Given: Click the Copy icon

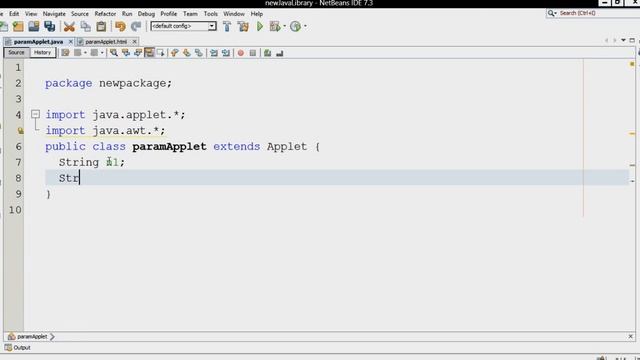Looking at the screenshot, I should click(x=85, y=27).
